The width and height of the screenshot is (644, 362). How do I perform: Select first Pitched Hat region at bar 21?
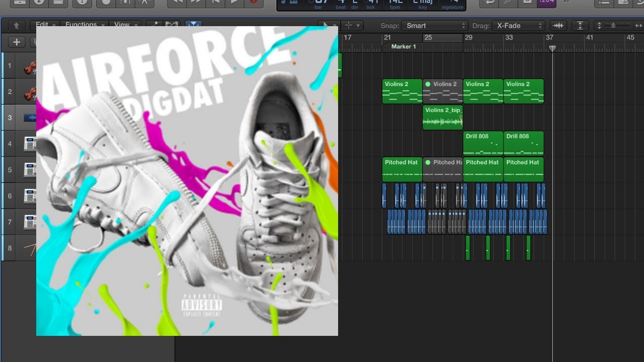402,169
